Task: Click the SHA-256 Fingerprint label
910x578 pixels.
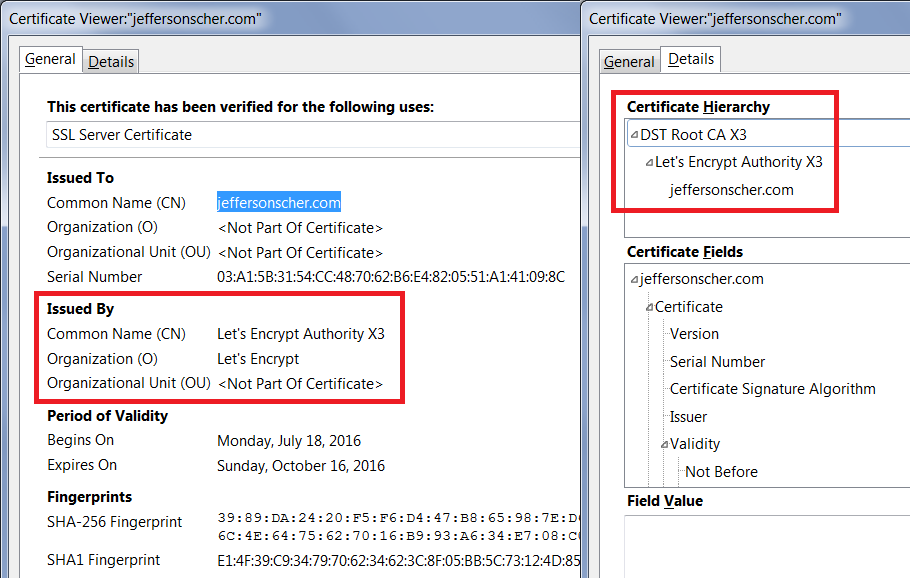Action: tap(114, 522)
